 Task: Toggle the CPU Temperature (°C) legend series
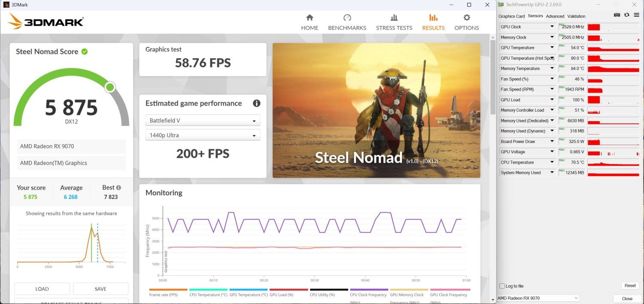[208, 292]
